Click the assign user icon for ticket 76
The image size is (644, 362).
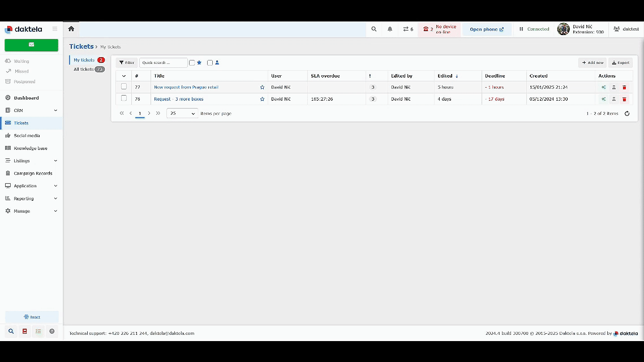(x=613, y=99)
